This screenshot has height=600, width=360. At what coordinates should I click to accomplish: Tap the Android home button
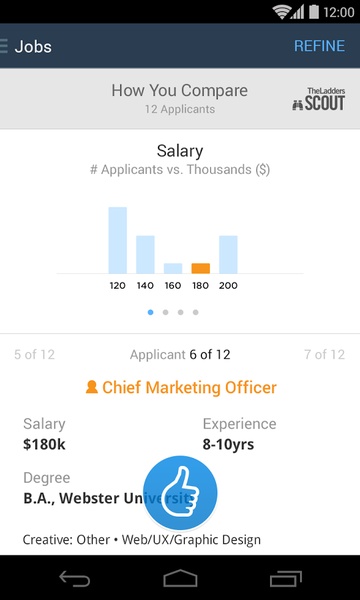(x=180, y=579)
